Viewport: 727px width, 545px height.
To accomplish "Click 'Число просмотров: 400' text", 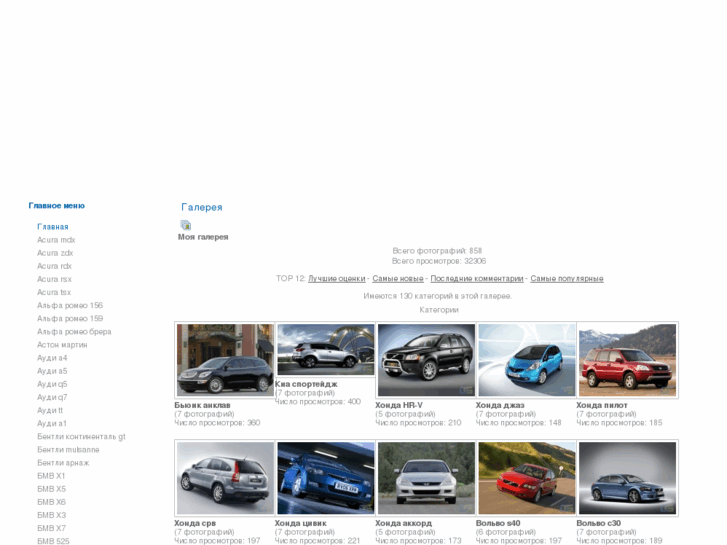I will coord(318,402).
